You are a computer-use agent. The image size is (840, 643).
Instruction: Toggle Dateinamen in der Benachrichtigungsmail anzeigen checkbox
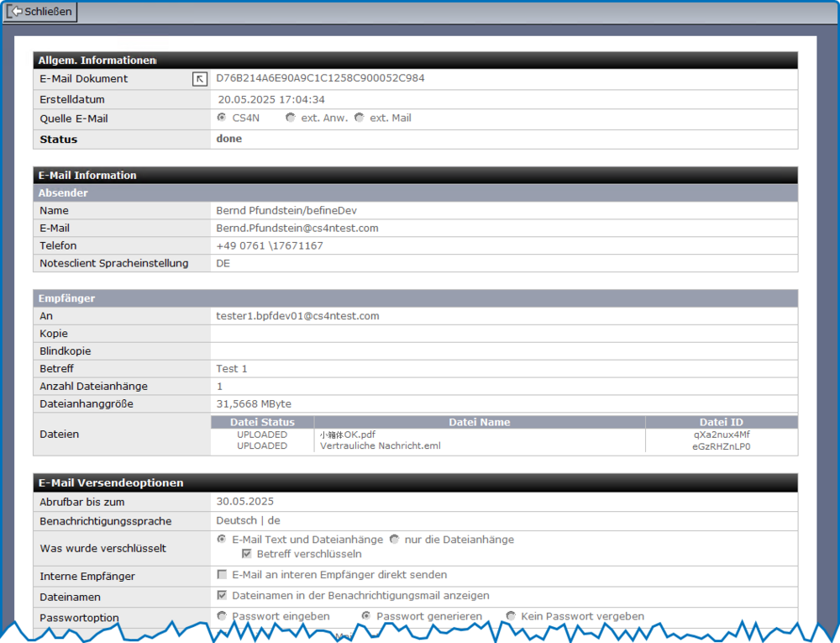222,596
